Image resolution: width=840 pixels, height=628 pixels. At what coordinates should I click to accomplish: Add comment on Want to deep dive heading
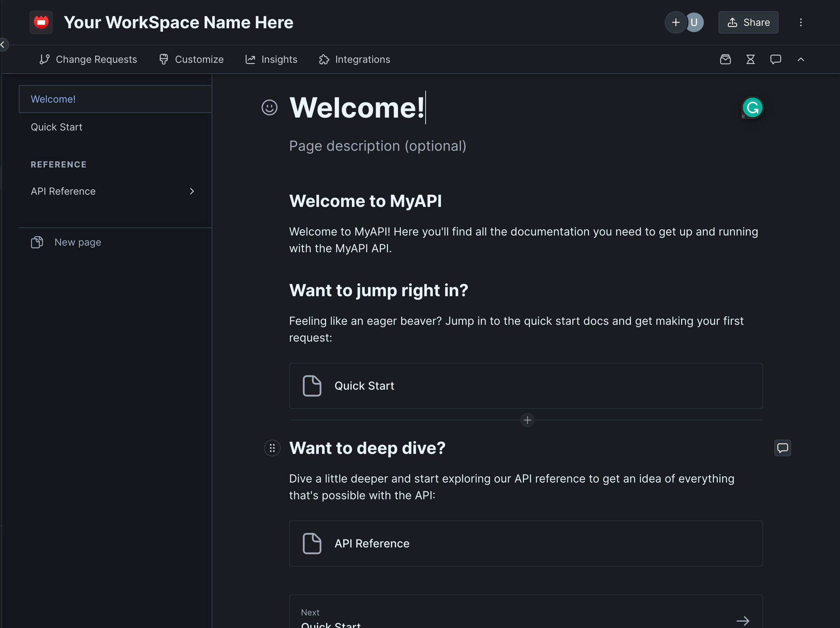tap(782, 448)
